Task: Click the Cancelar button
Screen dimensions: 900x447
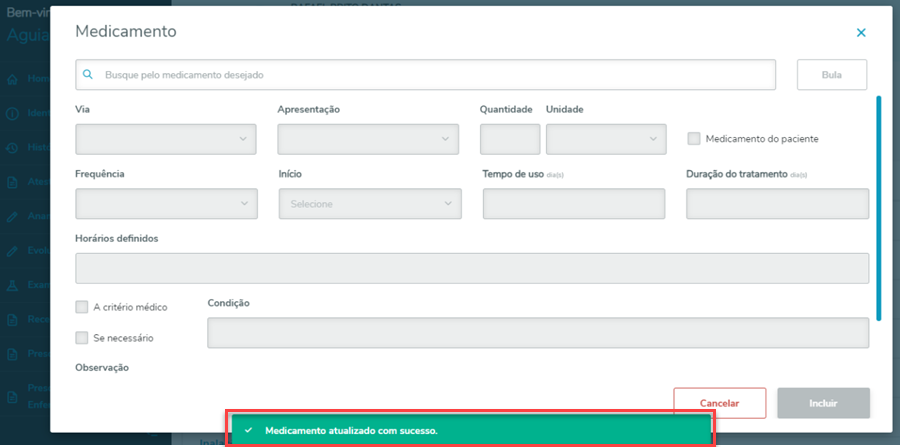Action: click(x=720, y=403)
